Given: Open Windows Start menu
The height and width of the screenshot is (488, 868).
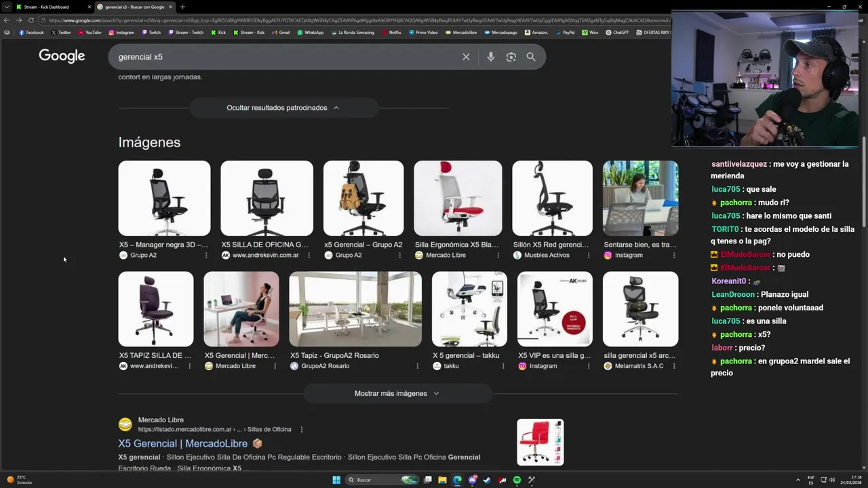Looking at the screenshot, I should coord(336,480).
